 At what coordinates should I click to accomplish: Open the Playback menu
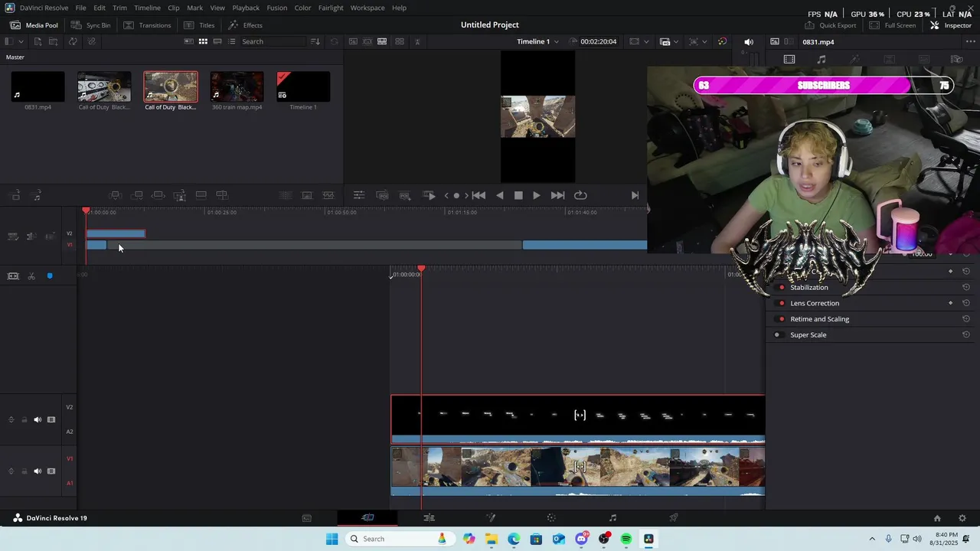coord(246,8)
